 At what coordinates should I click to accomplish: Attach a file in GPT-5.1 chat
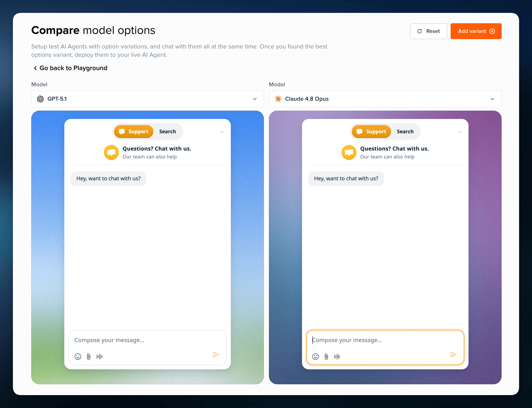(89, 356)
